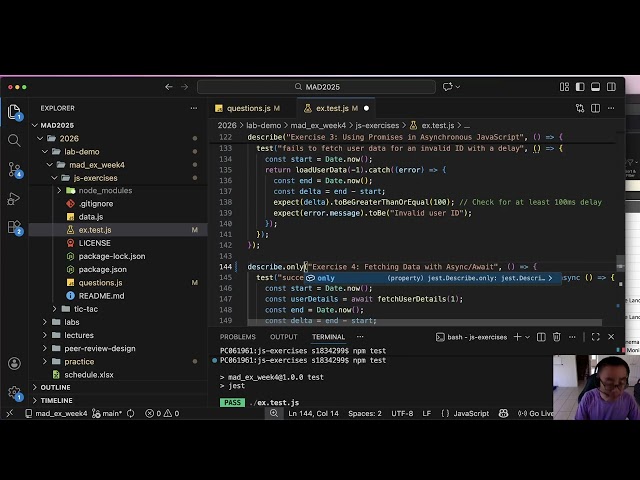Switch to the OUTPUT panel tab
640x480 pixels.
[284, 337]
